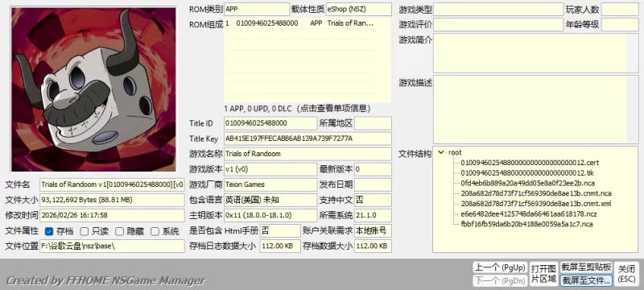Image resolution: width=644 pixels, height=290 pixels.
Task: Select 208a682d78d73f71cf569390de8ae13b.cnmt.xml file
Action: (x=535, y=204)
